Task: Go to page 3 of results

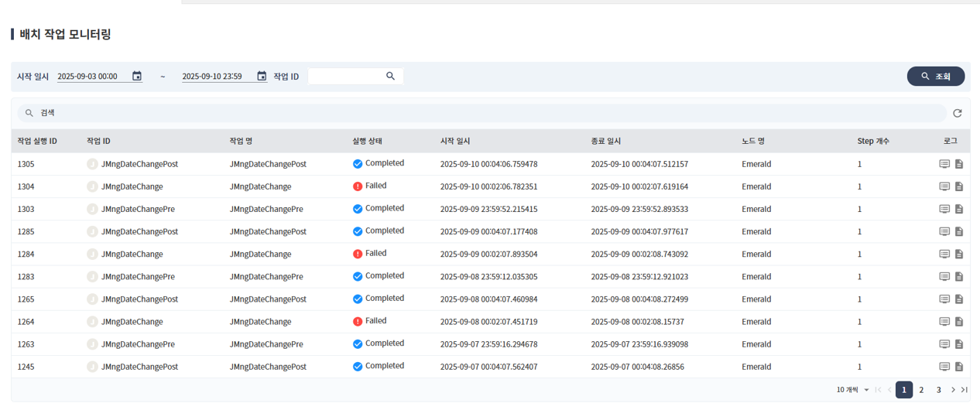Action: tap(938, 390)
